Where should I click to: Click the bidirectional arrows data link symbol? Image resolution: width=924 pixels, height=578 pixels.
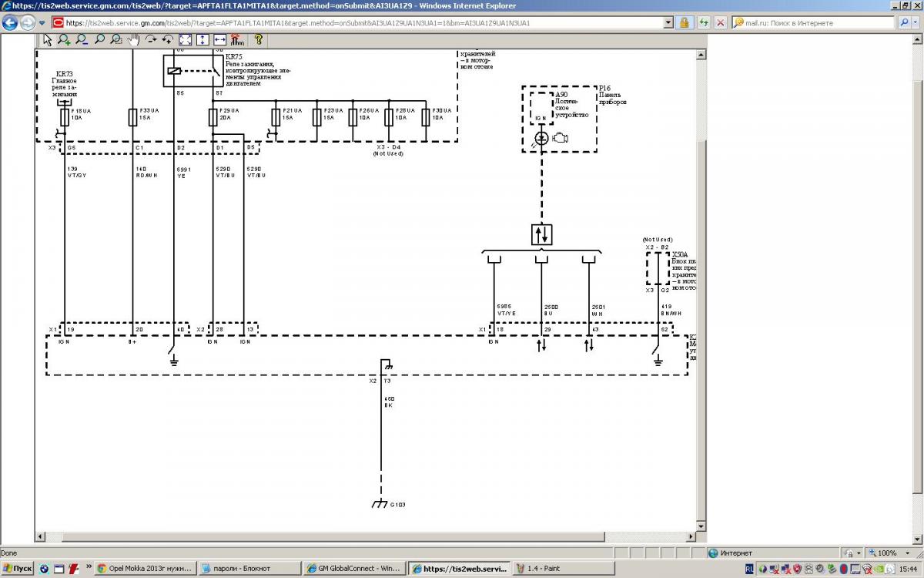541,234
